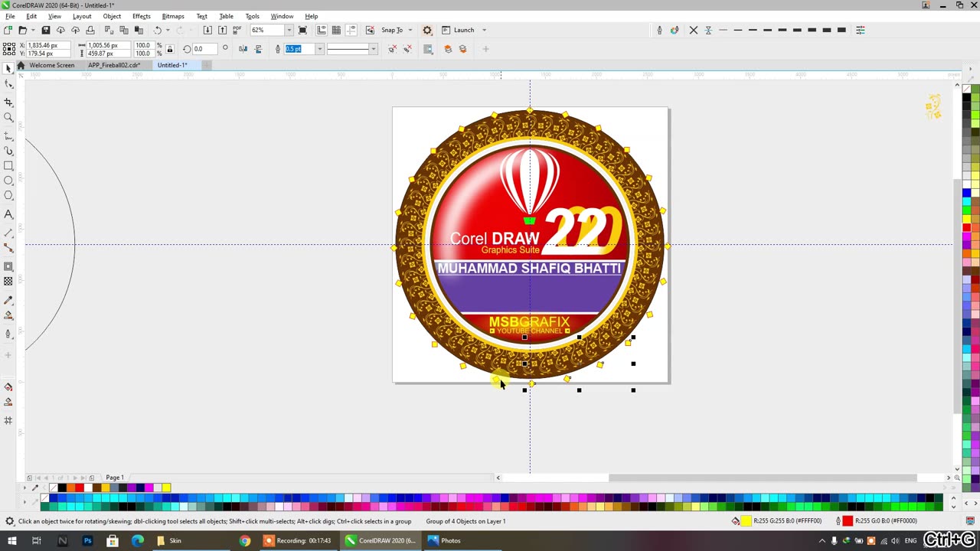Select the Zoom tool in toolbox

coord(8,117)
